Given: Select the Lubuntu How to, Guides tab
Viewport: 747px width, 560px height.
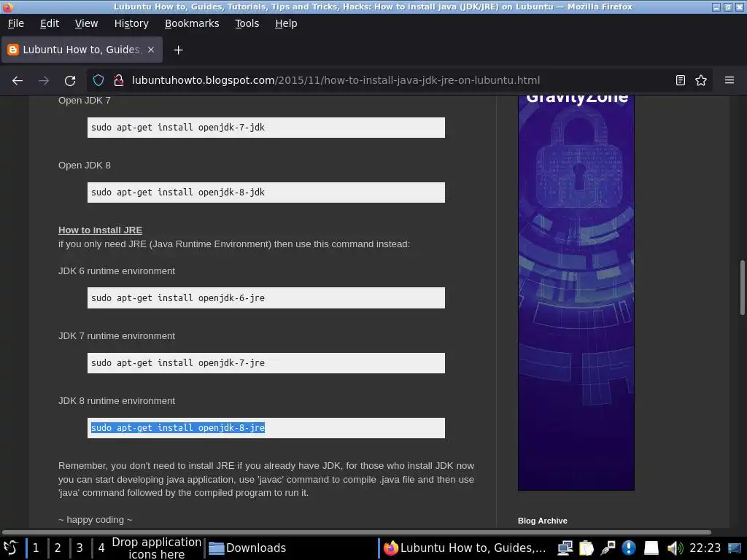Looking at the screenshot, I should coord(82,50).
